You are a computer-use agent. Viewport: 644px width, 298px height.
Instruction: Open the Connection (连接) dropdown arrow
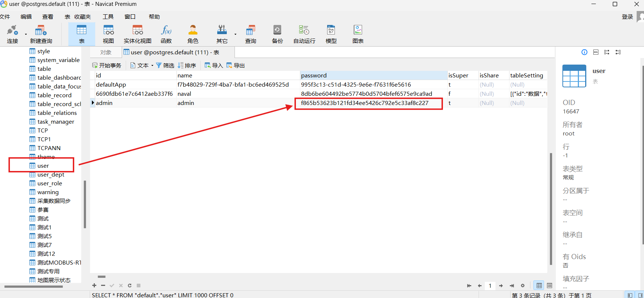click(x=26, y=34)
